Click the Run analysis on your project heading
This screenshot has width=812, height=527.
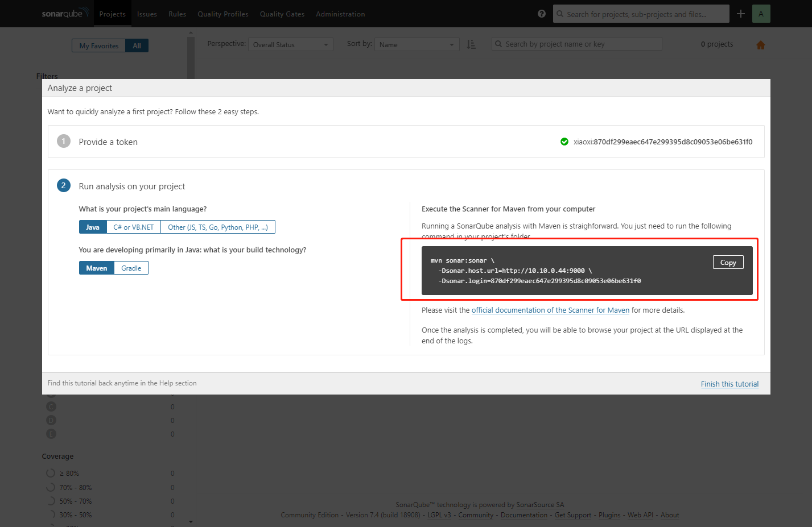coord(132,186)
